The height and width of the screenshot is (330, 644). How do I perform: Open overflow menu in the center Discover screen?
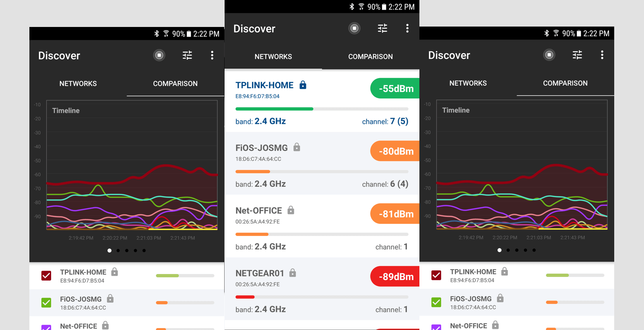[x=407, y=28]
